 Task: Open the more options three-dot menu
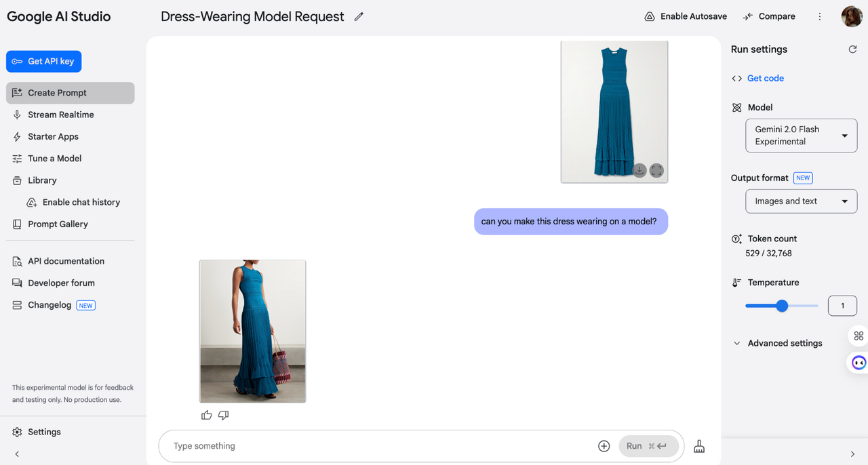819,16
